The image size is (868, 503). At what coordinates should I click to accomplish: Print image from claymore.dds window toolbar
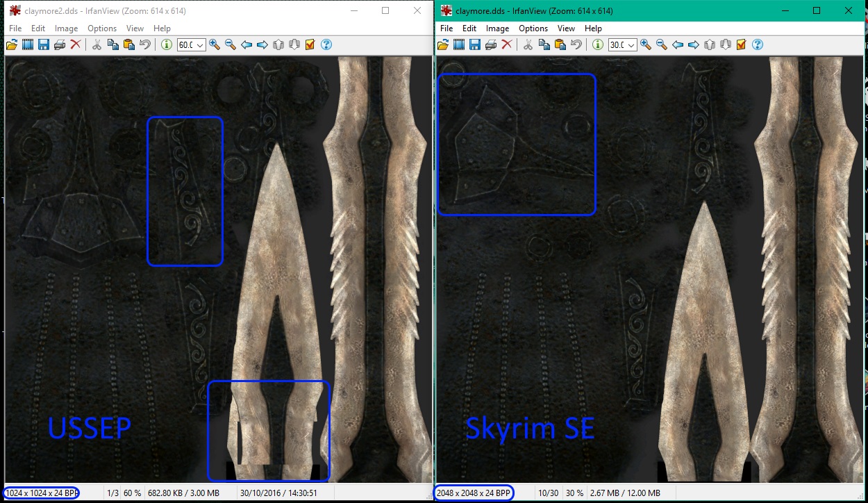click(491, 44)
